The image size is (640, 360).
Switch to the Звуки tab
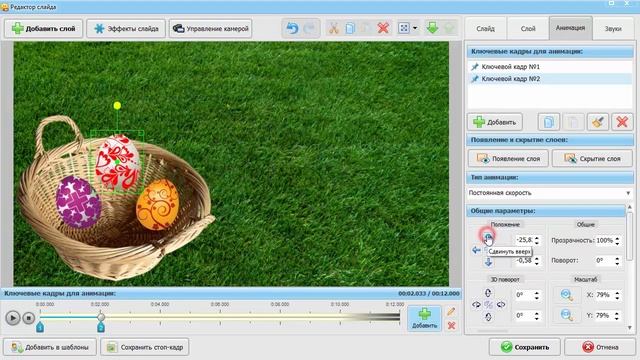pyautogui.click(x=613, y=29)
